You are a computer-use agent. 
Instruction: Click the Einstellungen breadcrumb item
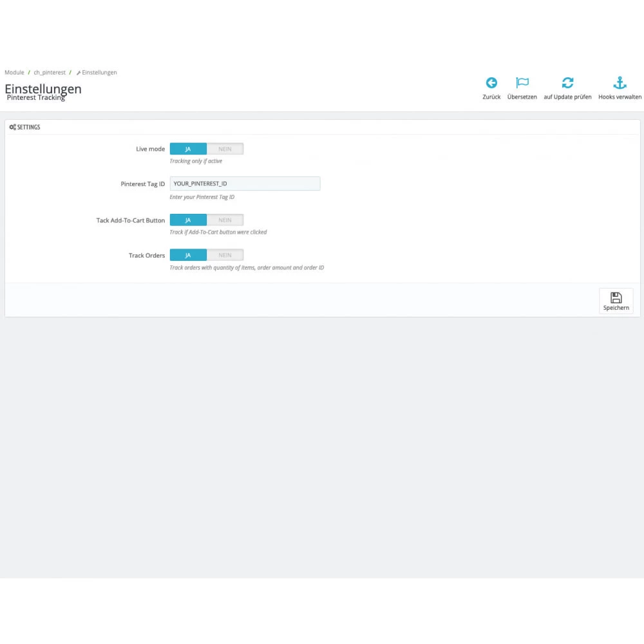coord(99,73)
